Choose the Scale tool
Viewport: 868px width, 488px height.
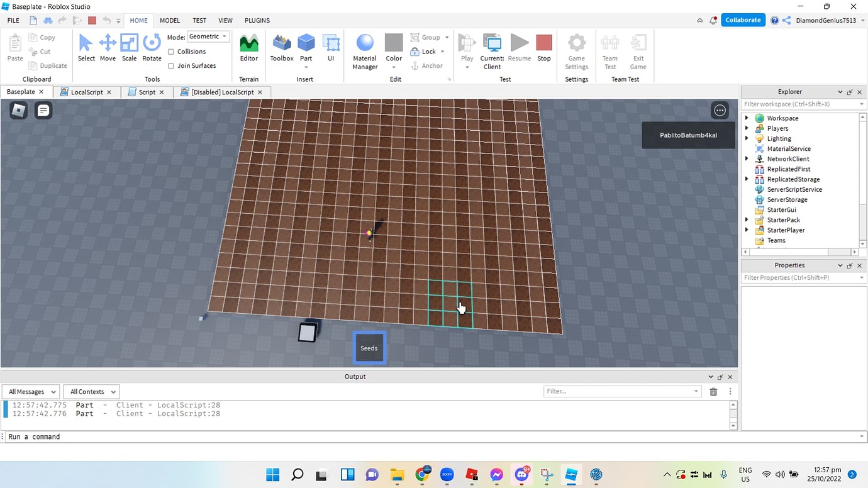coord(129,48)
